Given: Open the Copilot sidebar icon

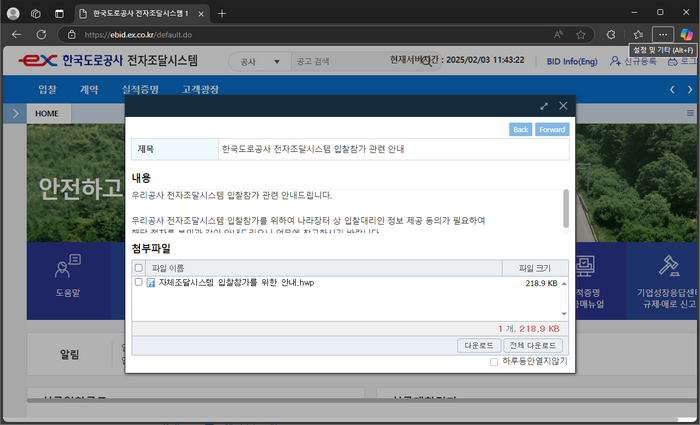Looking at the screenshot, I should pyautogui.click(x=686, y=34).
